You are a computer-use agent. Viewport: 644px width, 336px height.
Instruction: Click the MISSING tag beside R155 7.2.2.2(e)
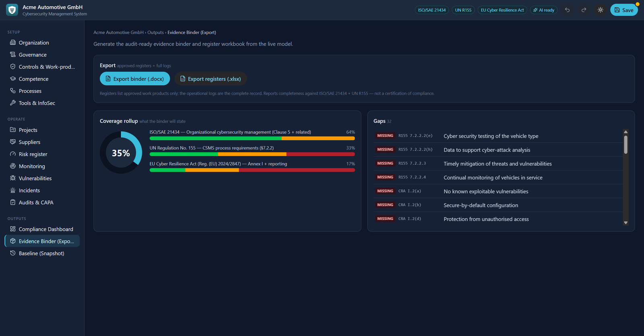(385, 136)
